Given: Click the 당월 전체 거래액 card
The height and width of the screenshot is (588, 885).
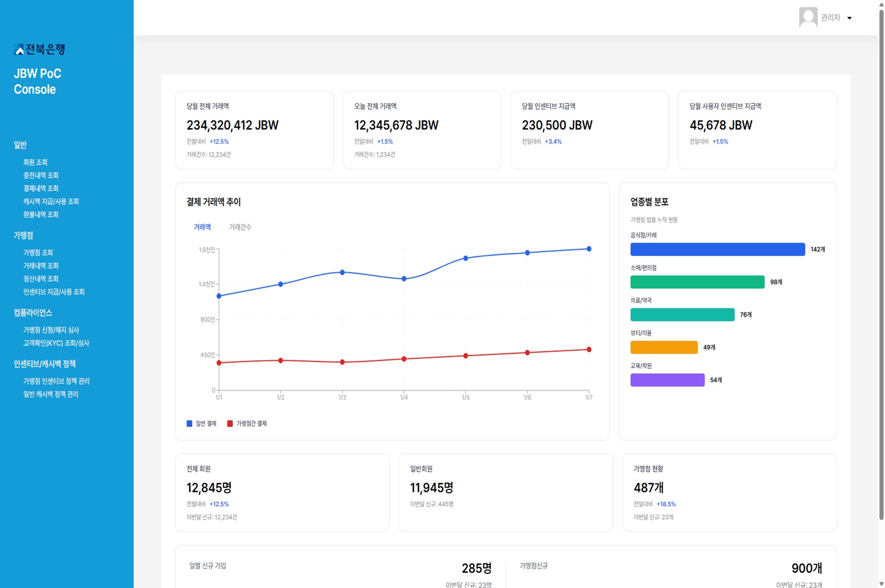Looking at the screenshot, I should coord(254,130).
